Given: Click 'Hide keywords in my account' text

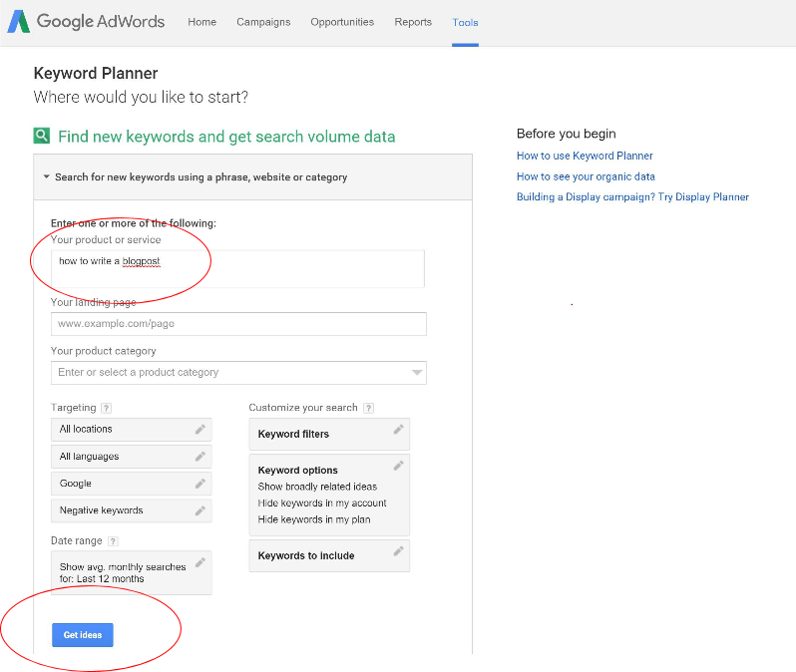Looking at the screenshot, I should click(322, 503).
